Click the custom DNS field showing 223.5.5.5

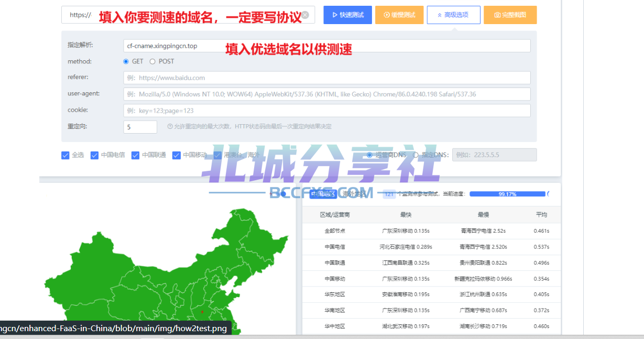[x=494, y=155]
